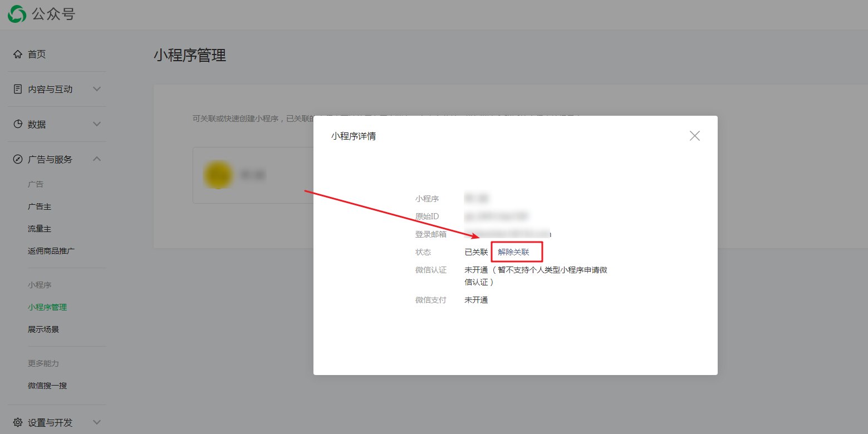Click the 数据 sidebar label

point(37,124)
